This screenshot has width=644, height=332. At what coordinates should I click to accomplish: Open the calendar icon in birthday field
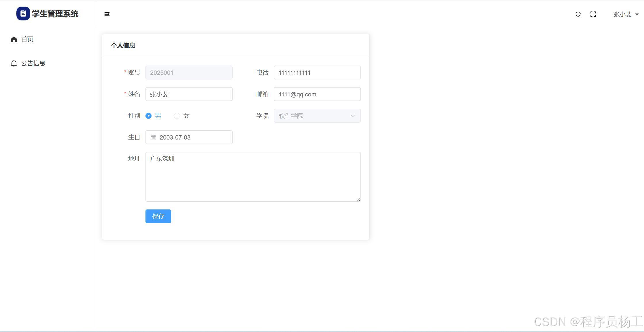pyautogui.click(x=153, y=138)
